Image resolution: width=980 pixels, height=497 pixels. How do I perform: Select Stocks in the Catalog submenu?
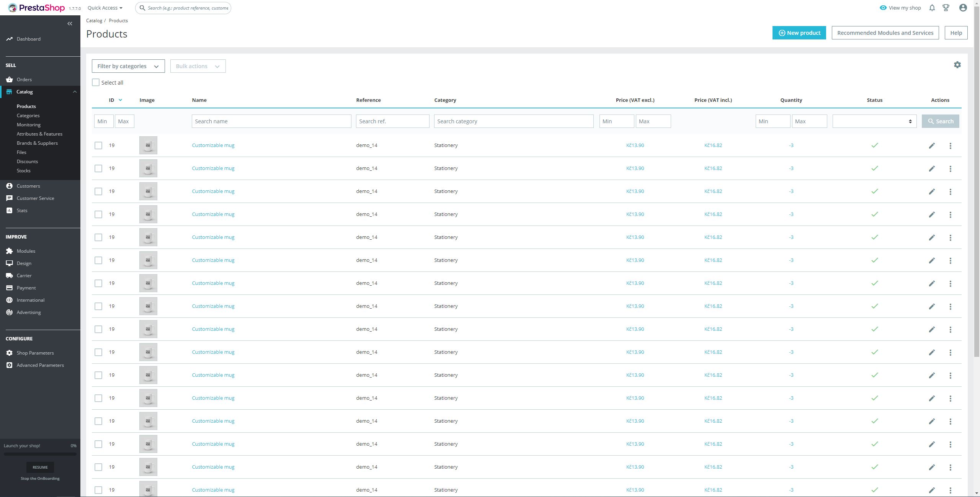(23, 170)
